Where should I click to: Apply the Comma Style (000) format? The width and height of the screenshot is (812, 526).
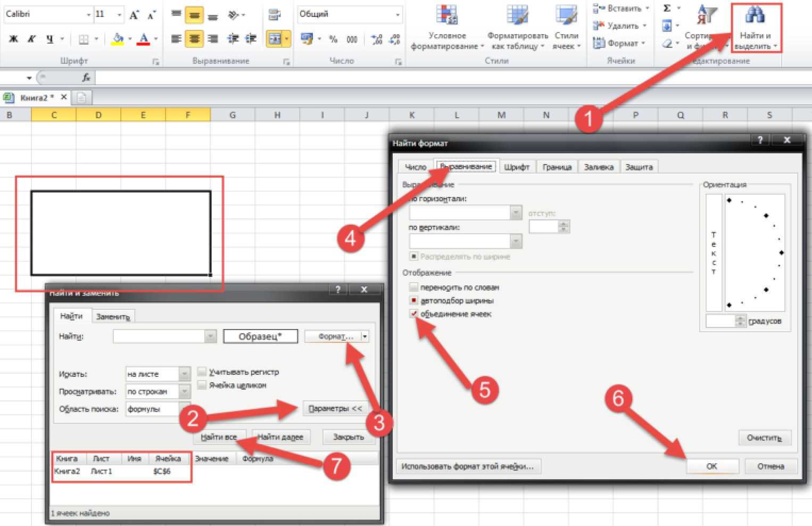(352, 39)
